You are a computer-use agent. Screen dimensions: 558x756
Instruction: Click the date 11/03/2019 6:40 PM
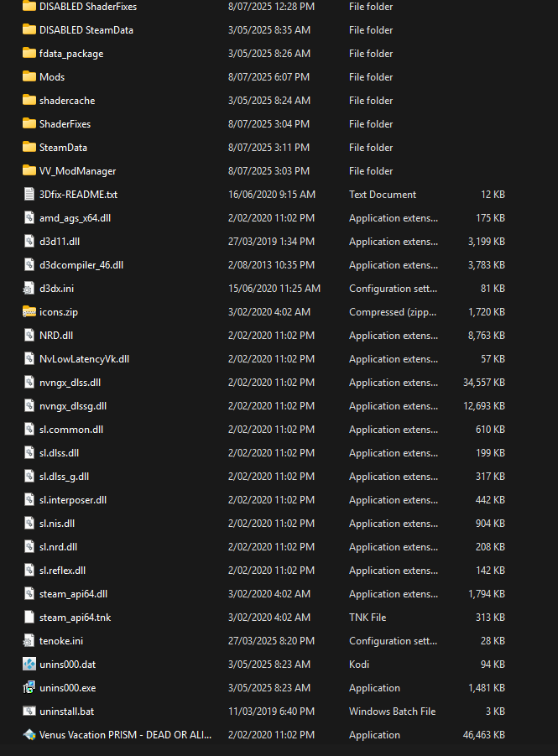(271, 712)
